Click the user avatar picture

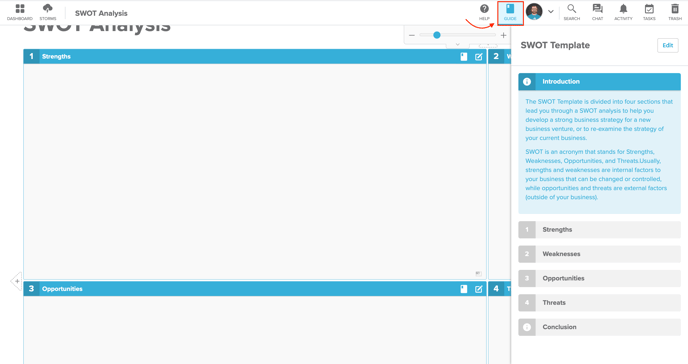[534, 11]
